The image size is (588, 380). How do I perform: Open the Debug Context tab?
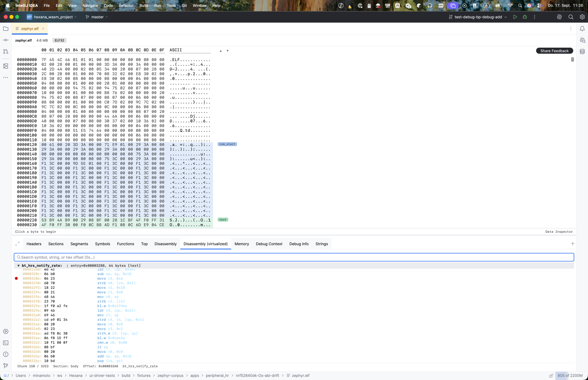269,244
